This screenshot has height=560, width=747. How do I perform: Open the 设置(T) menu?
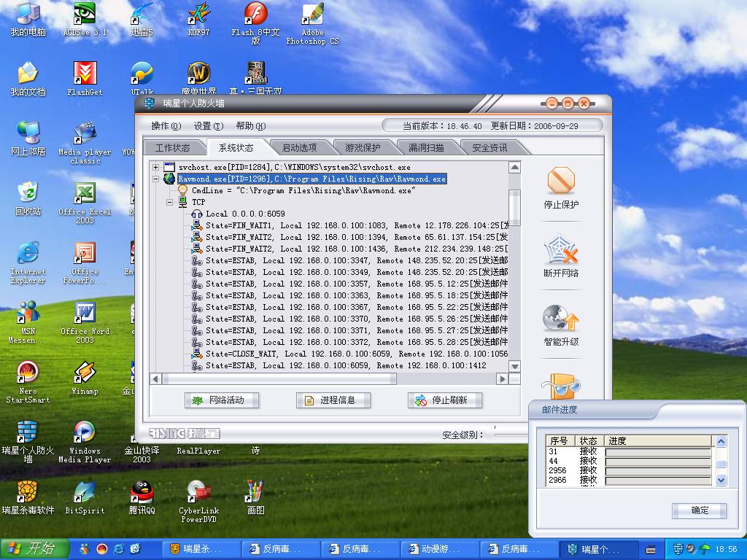click(209, 126)
